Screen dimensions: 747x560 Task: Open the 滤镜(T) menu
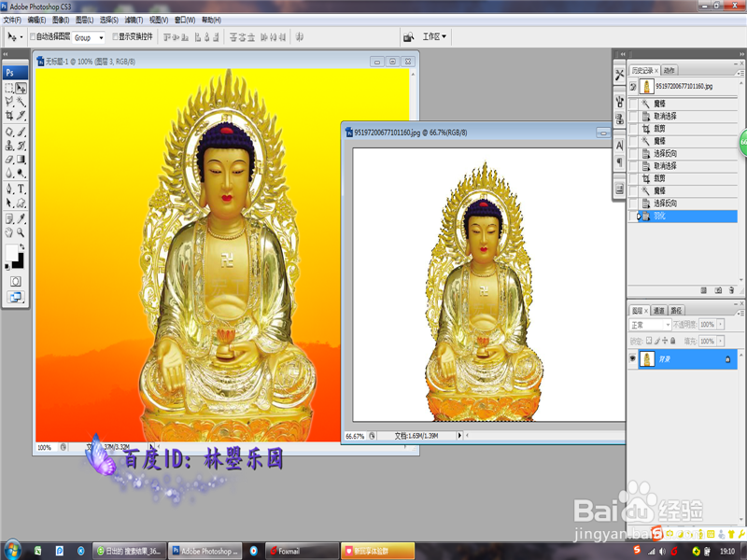tap(134, 20)
